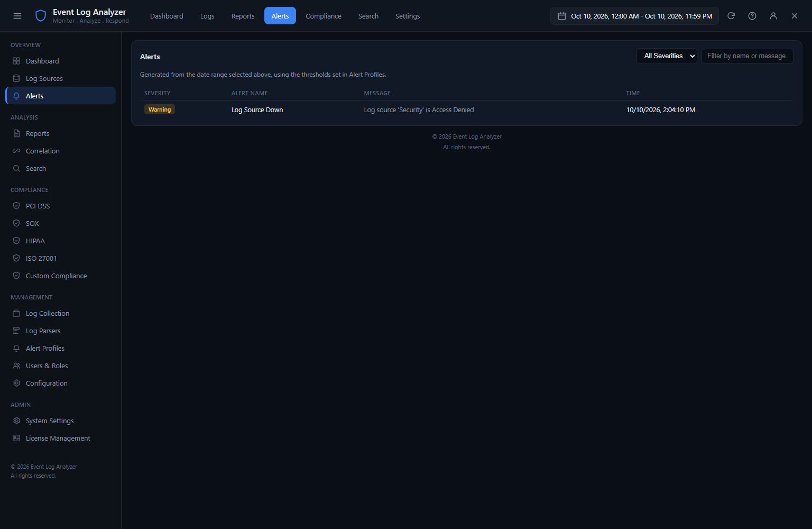This screenshot has width=812, height=529.
Task: Open the Compliance top tab
Action: click(324, 16)
